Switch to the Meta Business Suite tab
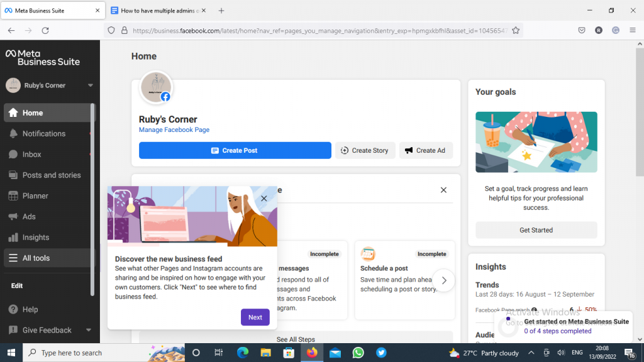 click(x=53, y=11)
